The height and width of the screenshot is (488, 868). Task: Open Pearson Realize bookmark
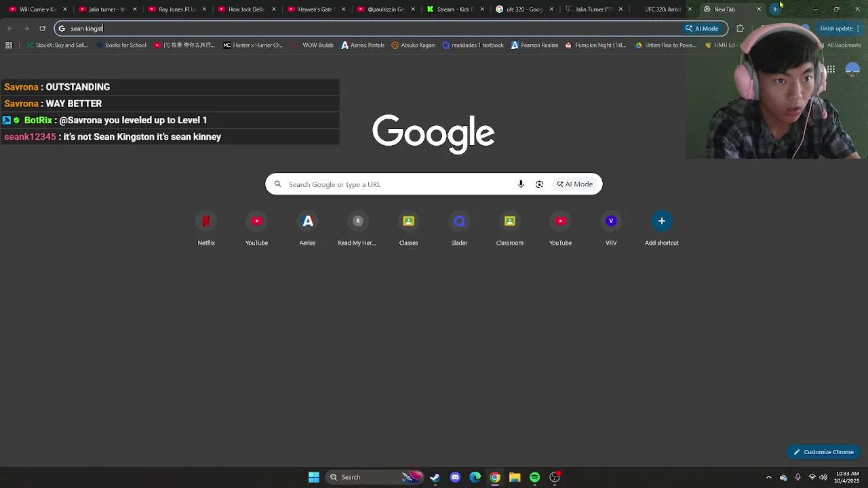(534, 45)
